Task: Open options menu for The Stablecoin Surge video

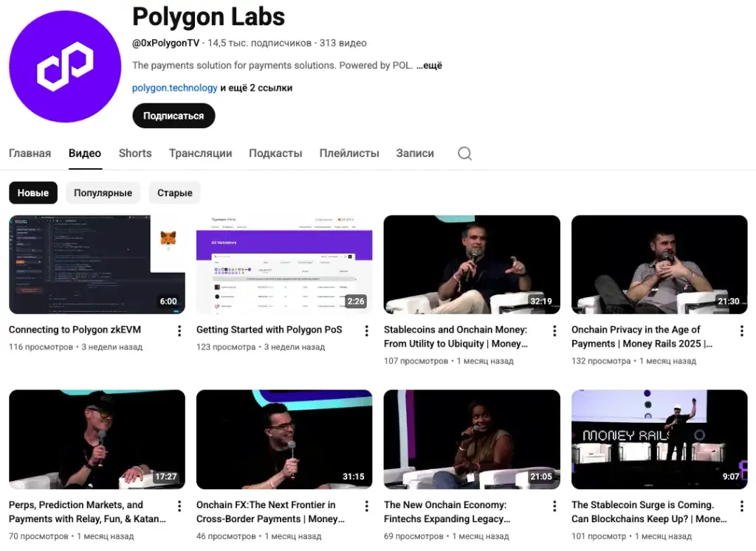Action: (x=742, y=506)
